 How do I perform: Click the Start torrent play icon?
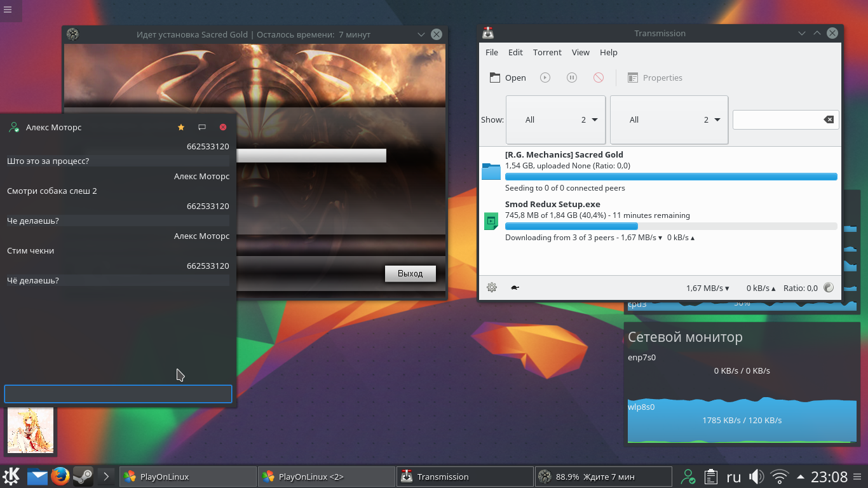coord(545,78)
